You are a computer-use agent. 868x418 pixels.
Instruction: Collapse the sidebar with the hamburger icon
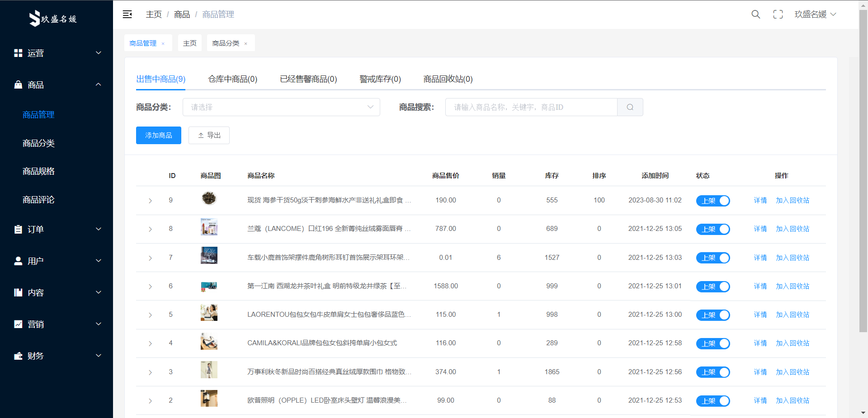click(x=127, y=14)
